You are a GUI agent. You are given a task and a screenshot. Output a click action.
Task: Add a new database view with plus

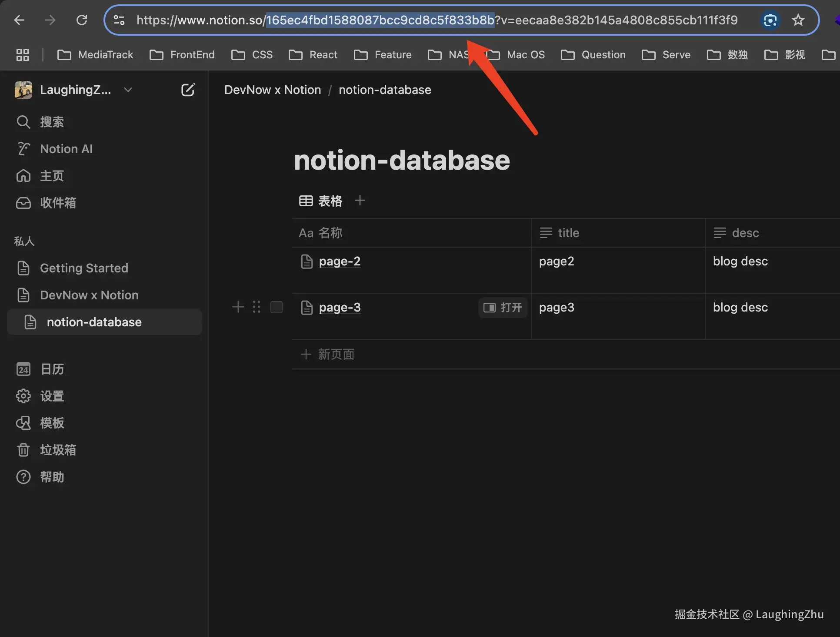(360, 201)
